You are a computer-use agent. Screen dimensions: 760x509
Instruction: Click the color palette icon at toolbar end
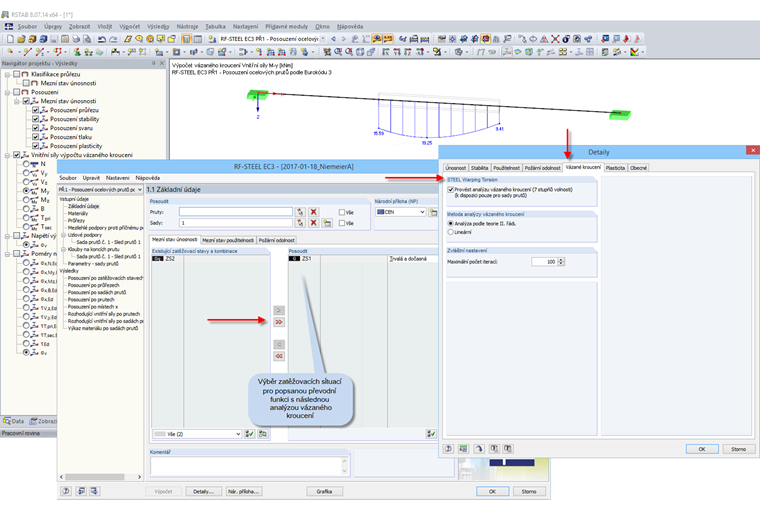[x=634, y=52]
